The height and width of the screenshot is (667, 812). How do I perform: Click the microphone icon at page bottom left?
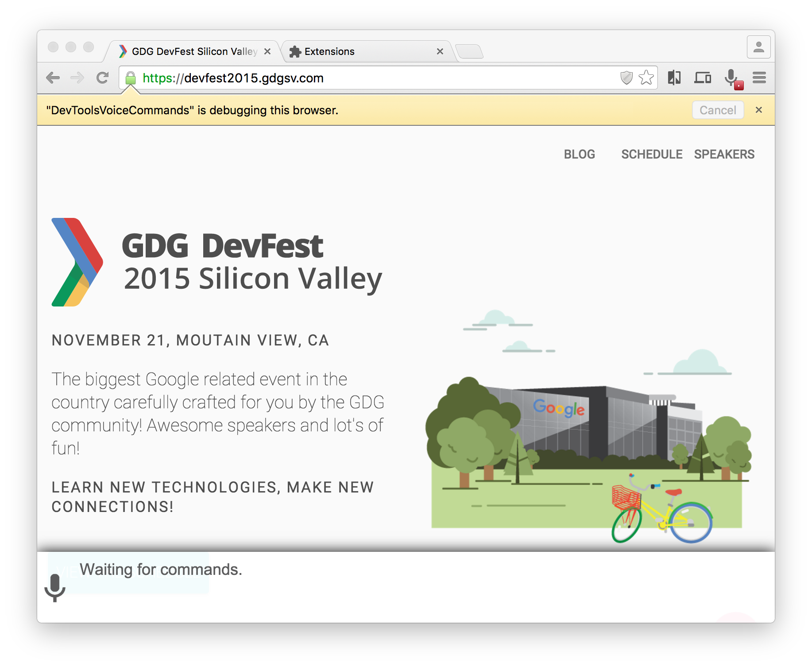click(55, 588)
